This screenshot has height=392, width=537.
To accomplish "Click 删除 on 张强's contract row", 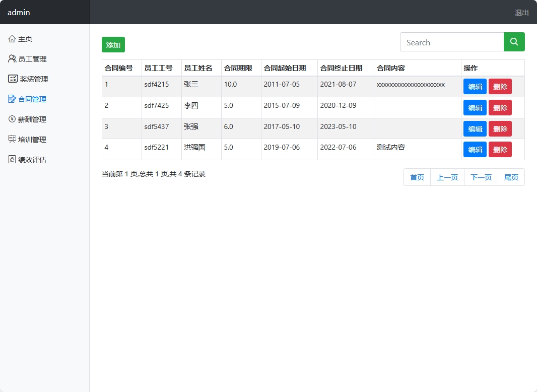I will click(500, 128).
